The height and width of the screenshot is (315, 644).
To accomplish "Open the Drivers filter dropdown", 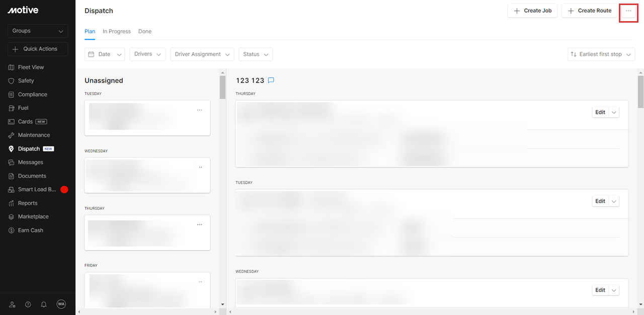I will pos(147,54).
